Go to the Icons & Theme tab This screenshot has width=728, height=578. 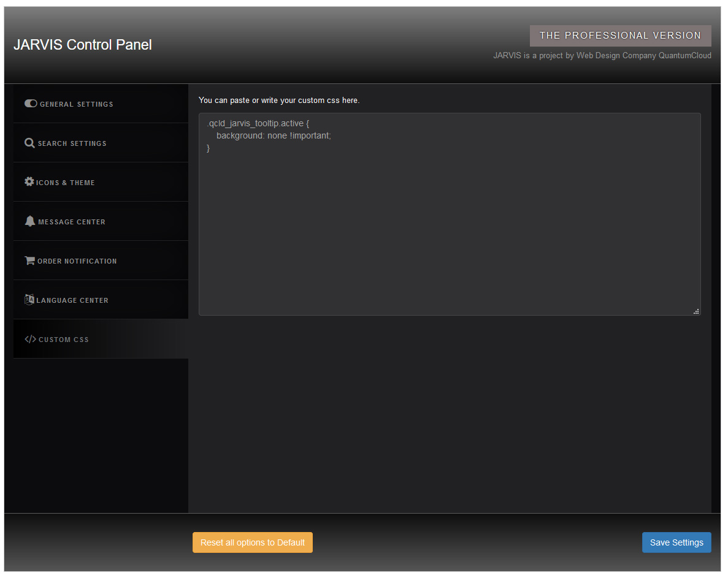pos(101,182)
